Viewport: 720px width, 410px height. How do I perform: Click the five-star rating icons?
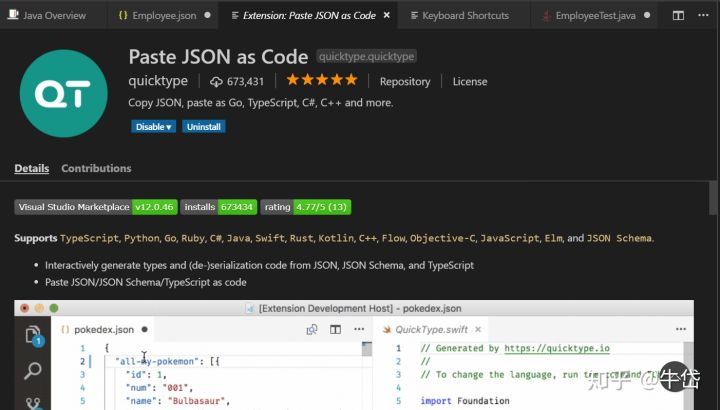(322, 80)
